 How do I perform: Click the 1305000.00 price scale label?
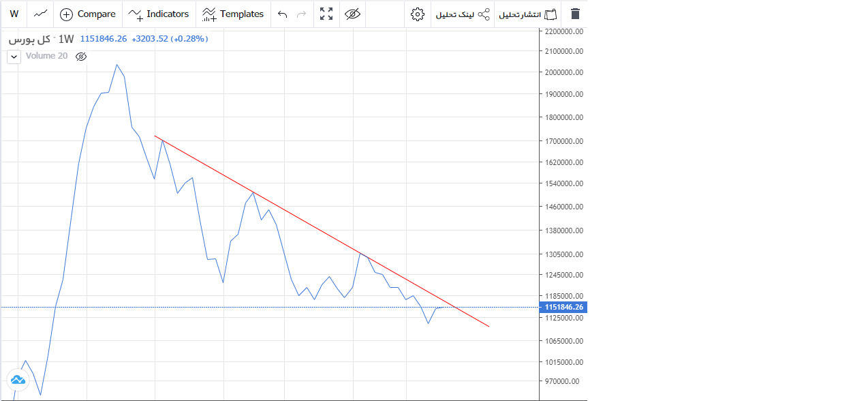(x=563, y=254)
